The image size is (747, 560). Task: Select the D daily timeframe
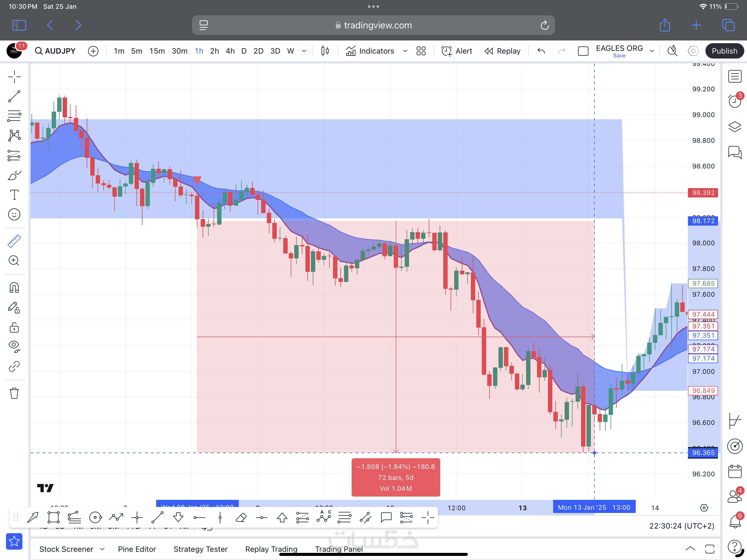[244, 51]
